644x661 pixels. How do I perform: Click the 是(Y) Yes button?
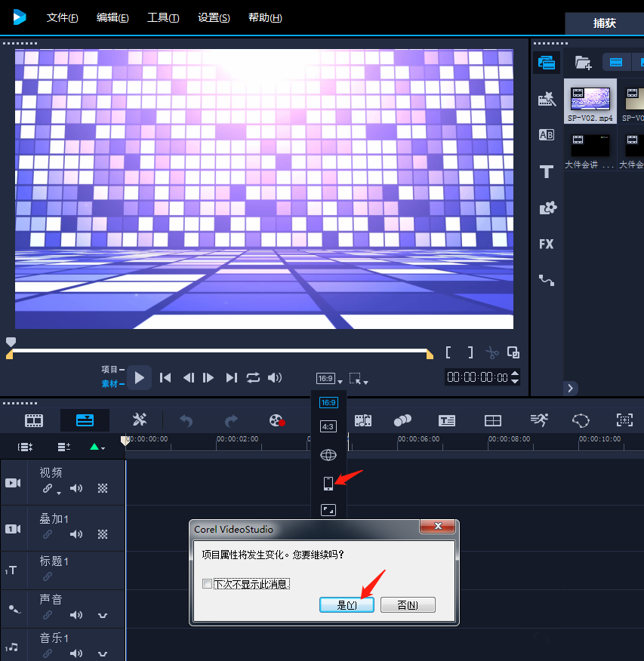347,605
